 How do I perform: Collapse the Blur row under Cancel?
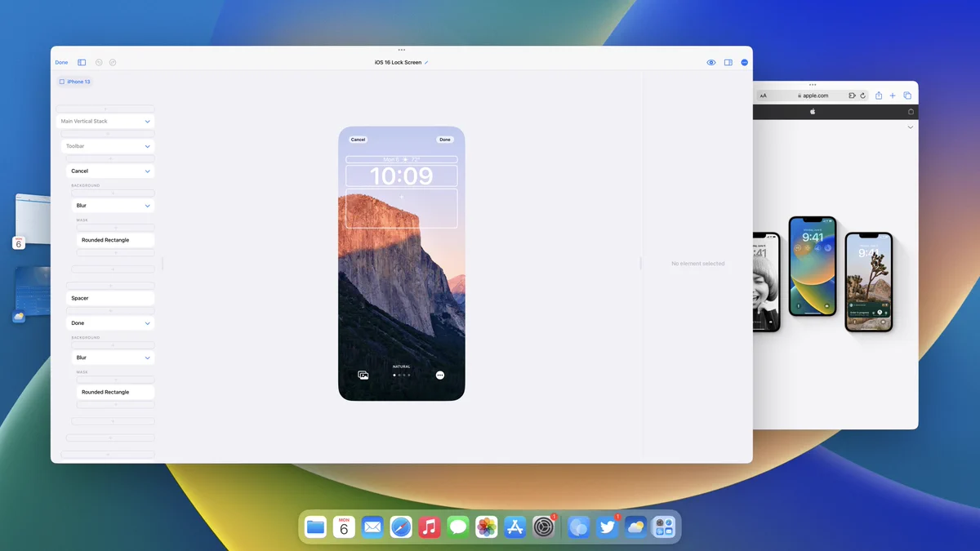pos(148,206)
